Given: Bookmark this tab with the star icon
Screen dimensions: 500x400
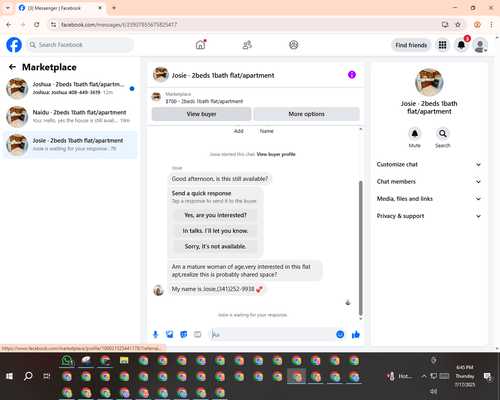Looking at the screenshot, I should 458,25.
